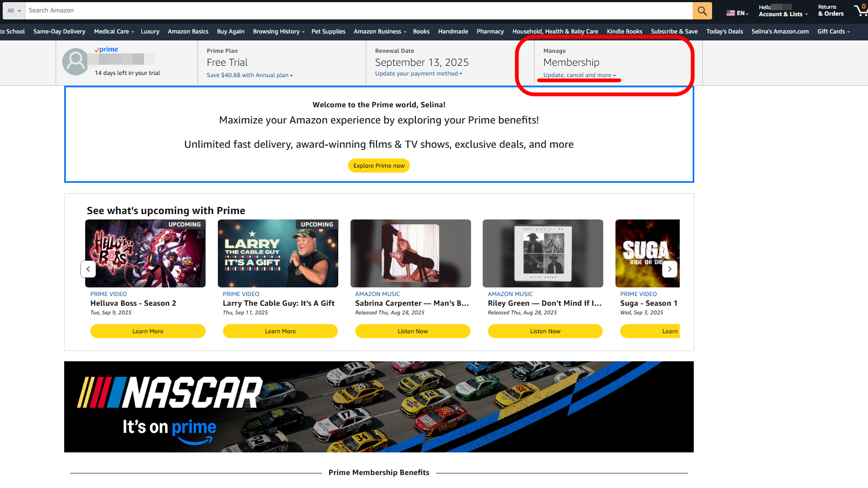
Task: Click Learn More for Larry The Cable Guy
Action: click(x=281, y=331)
